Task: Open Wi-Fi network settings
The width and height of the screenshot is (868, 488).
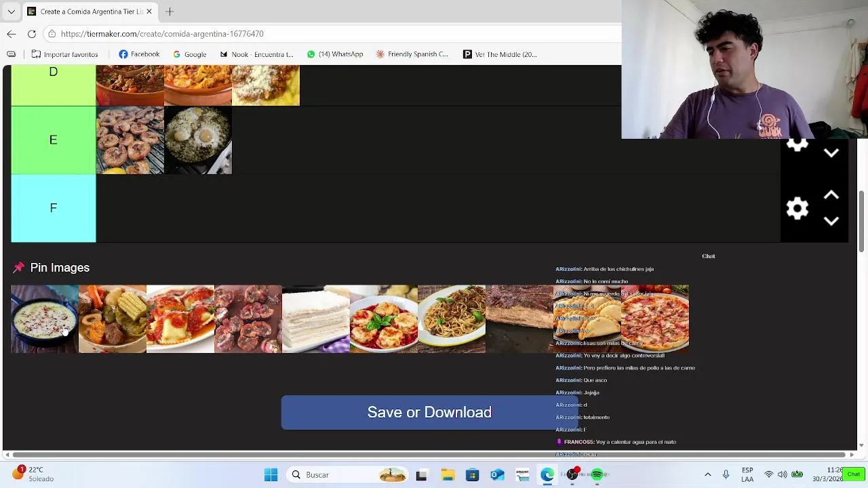Action: point(769,475)
